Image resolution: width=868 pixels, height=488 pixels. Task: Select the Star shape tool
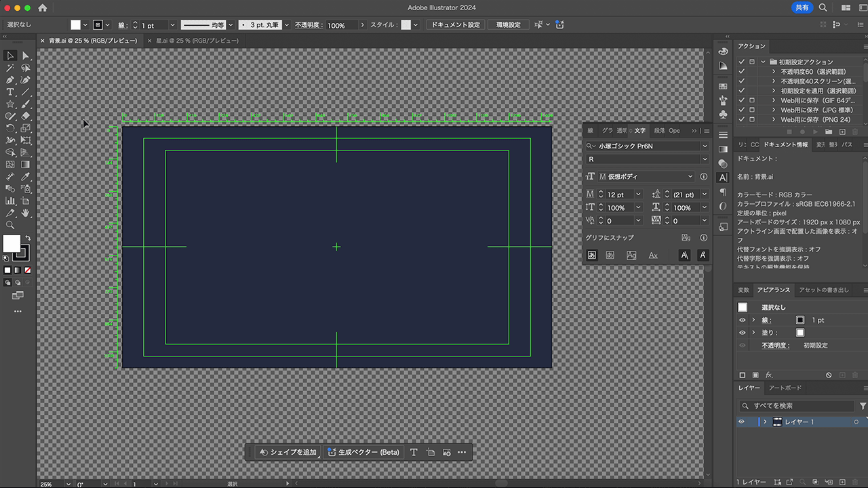(10, 104)
